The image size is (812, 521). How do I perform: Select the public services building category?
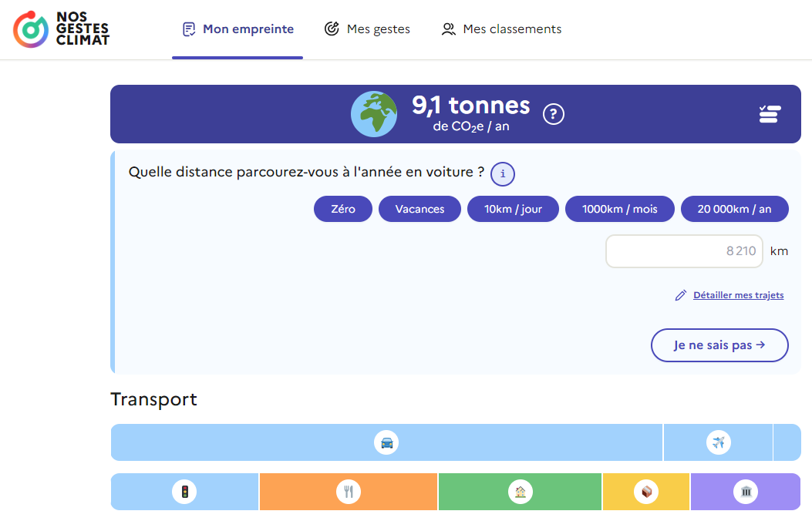(x=746, y=492)
